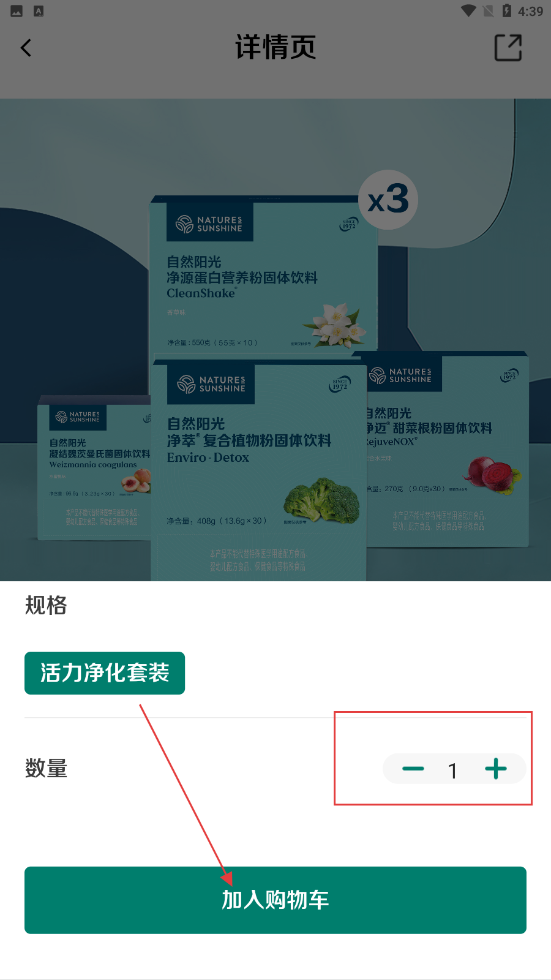Tap the Wi-Fi signal status icon

468,11
